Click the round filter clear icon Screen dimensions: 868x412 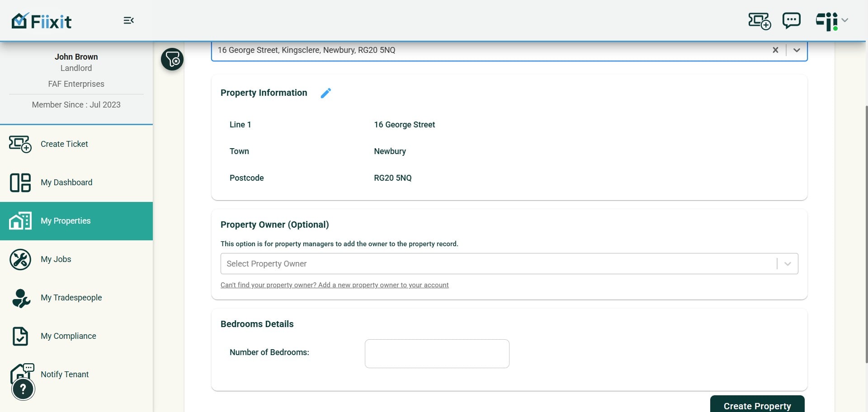172,59
